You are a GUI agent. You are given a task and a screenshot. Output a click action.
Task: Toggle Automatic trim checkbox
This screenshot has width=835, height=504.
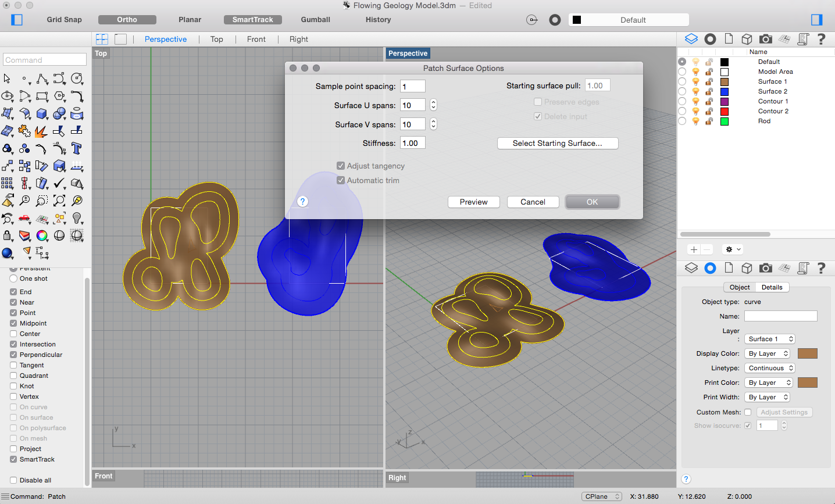point(341,180)
